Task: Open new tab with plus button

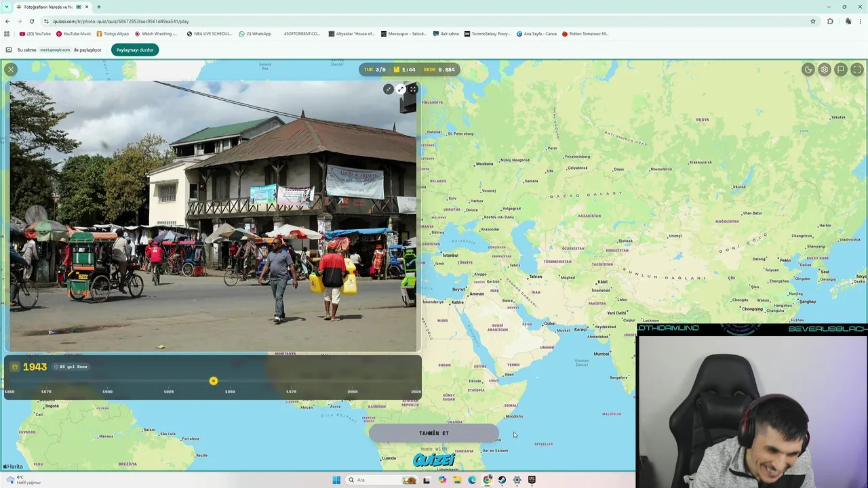Action: coord(98,7)
